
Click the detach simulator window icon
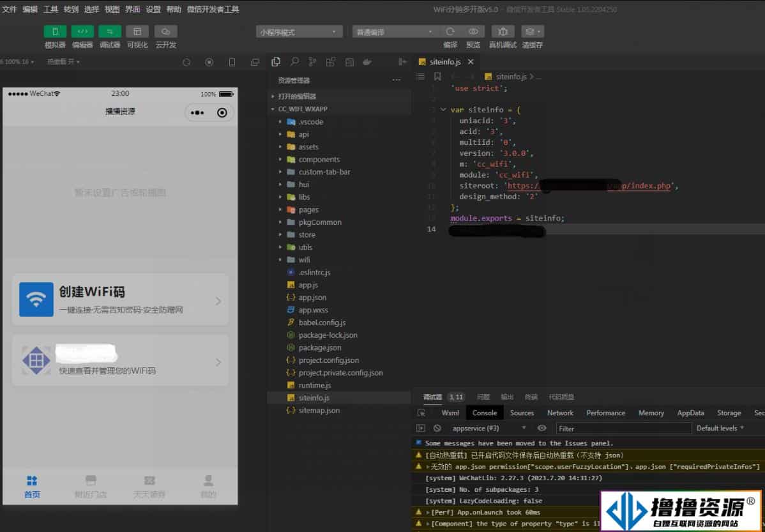pyautogui.click(x=255, y=62)
